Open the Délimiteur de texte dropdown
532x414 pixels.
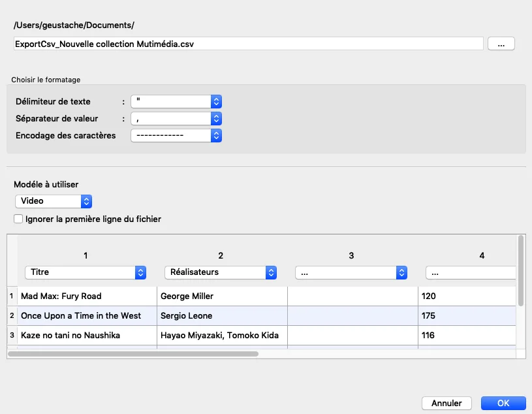[x=176, y=101]
